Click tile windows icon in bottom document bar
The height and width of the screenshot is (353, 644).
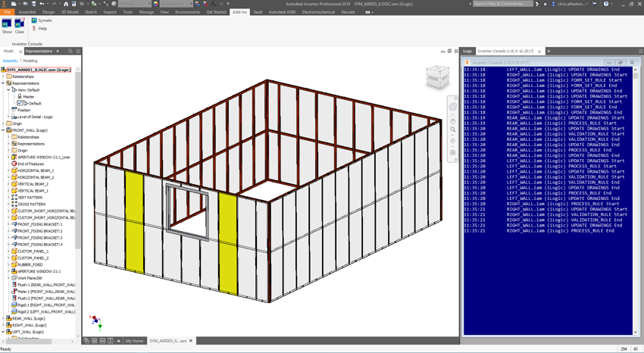[x=95, y=341]
